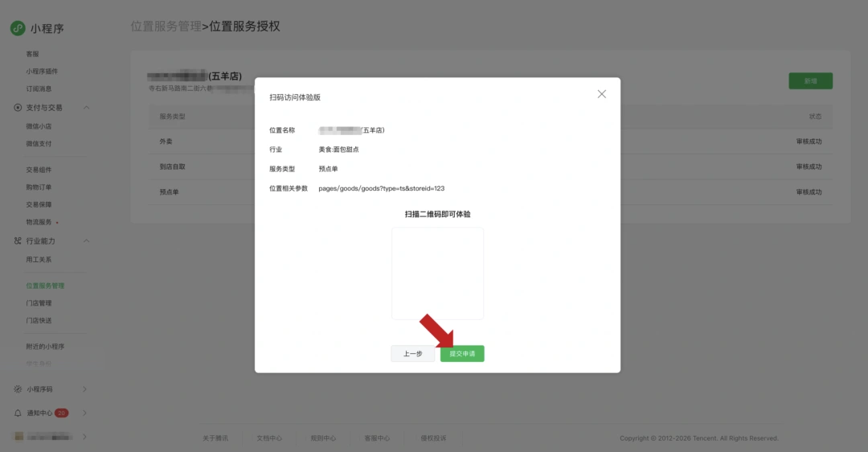Viewport: 868px width, 452px height.
Task: Click the green 小程序 logo icon
Action: [18, 28]
